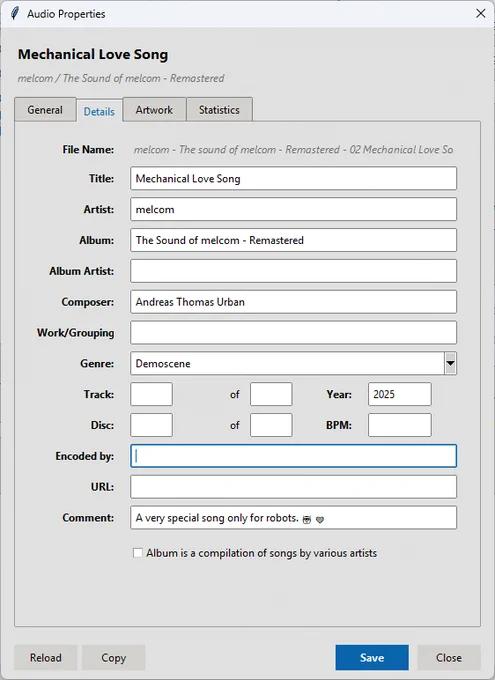This screenshot has width=495, height=680.
Task: Click the subtitle melcom / The Sound of melcom
Action: coord(121,78)
